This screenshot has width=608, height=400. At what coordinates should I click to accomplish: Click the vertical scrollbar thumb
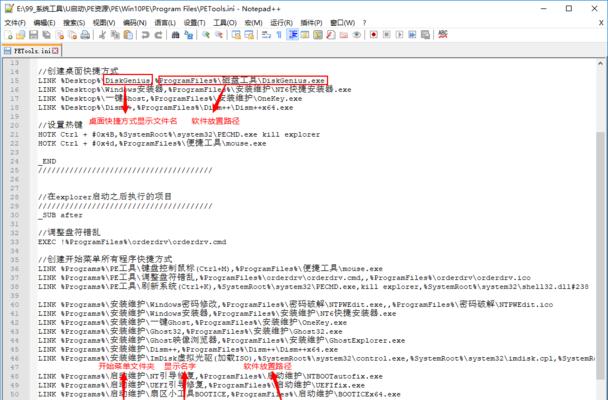600,254
